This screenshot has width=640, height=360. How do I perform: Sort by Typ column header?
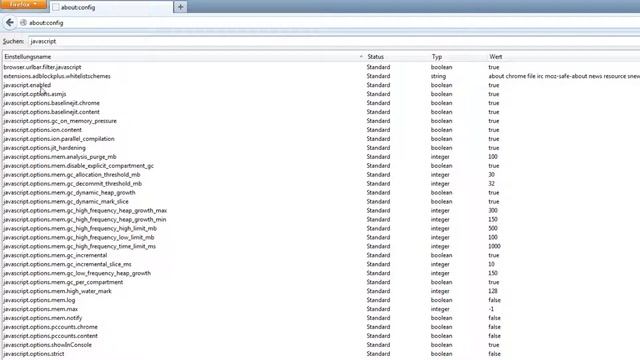click(x=458, y=57)
